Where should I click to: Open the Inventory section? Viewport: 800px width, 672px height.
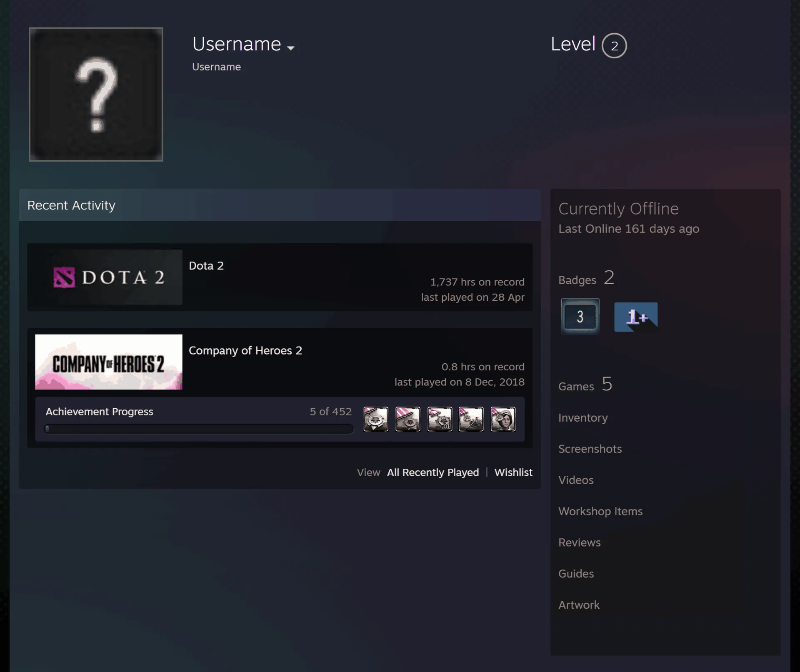coord(583,418)
